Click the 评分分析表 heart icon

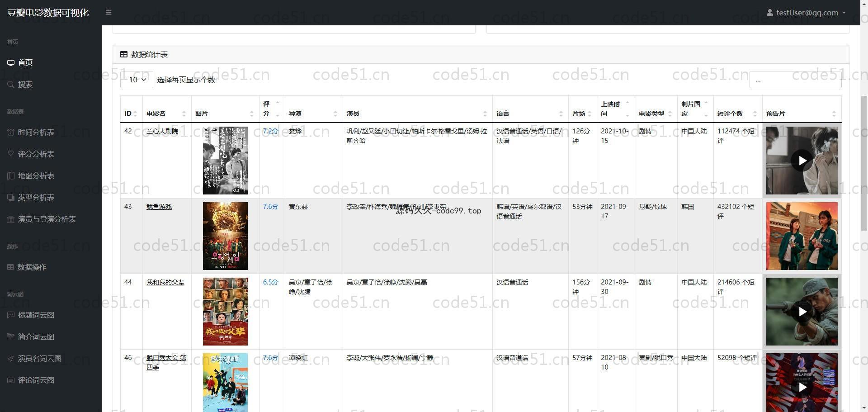coord(11,154)
